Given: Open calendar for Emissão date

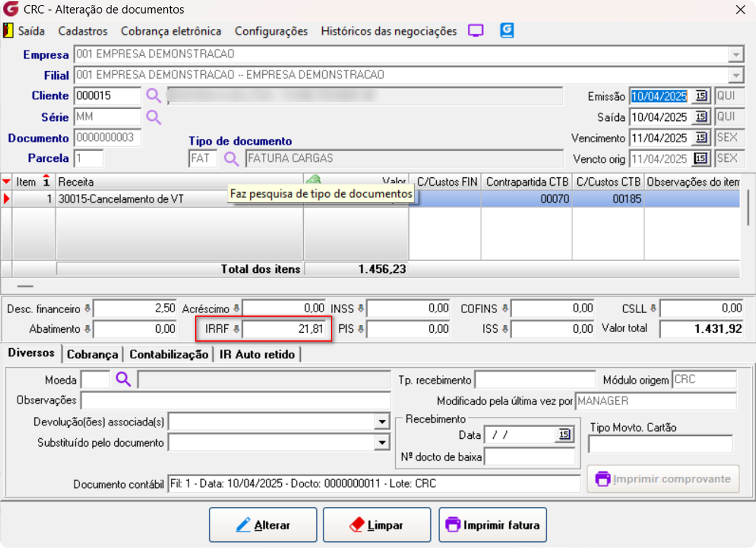Looking at the screenshot, I should point(701,96).
